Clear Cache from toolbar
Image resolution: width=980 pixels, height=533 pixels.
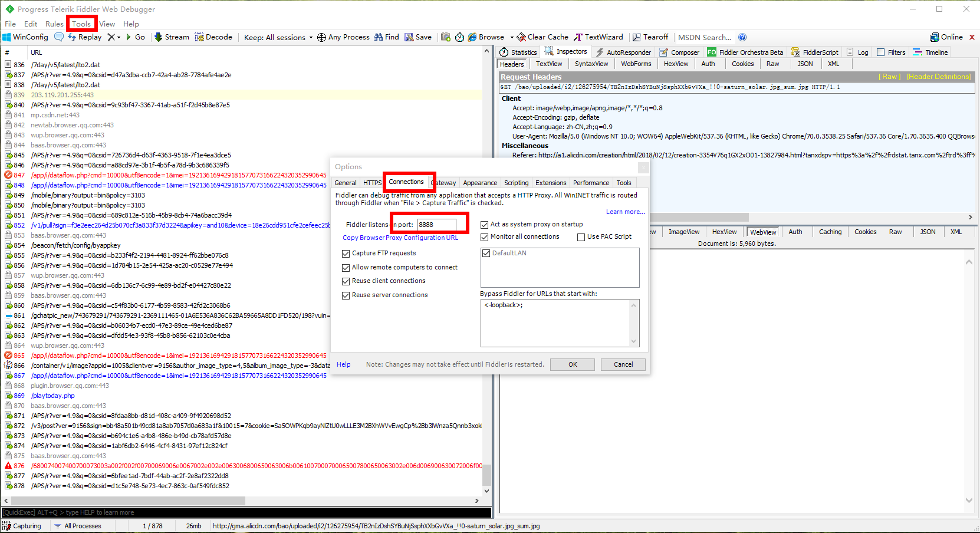(542, 37)
